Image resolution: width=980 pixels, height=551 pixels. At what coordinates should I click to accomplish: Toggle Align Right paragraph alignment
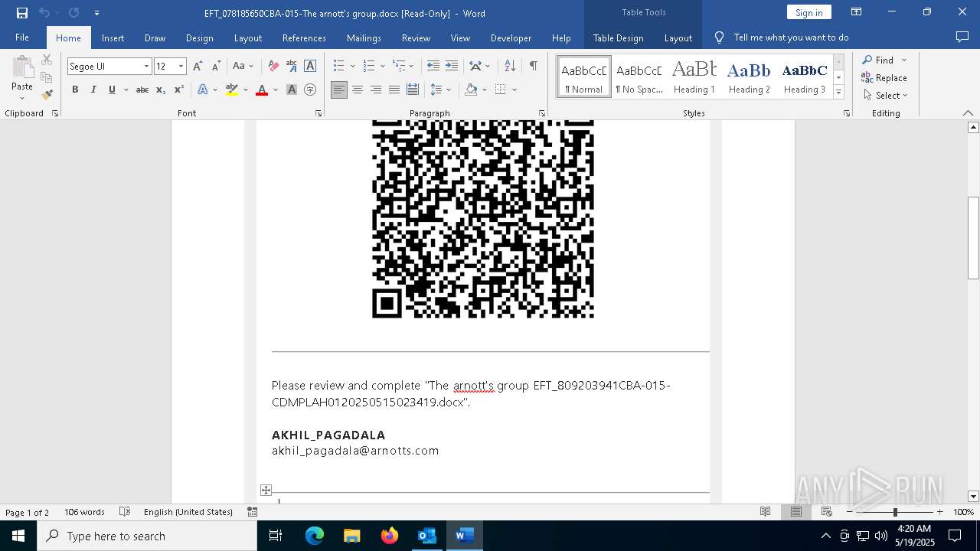376,90
